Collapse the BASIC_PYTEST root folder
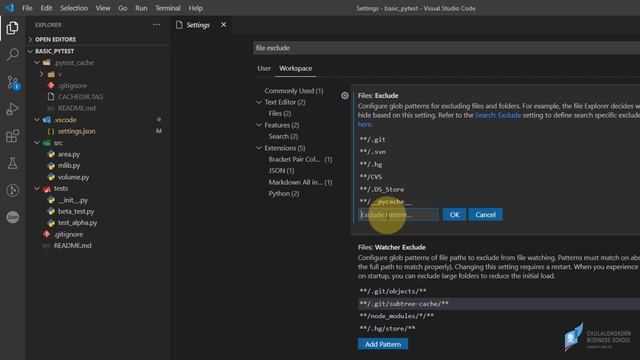The width and height of the screenshot is (640, 360). coord(30,51)
